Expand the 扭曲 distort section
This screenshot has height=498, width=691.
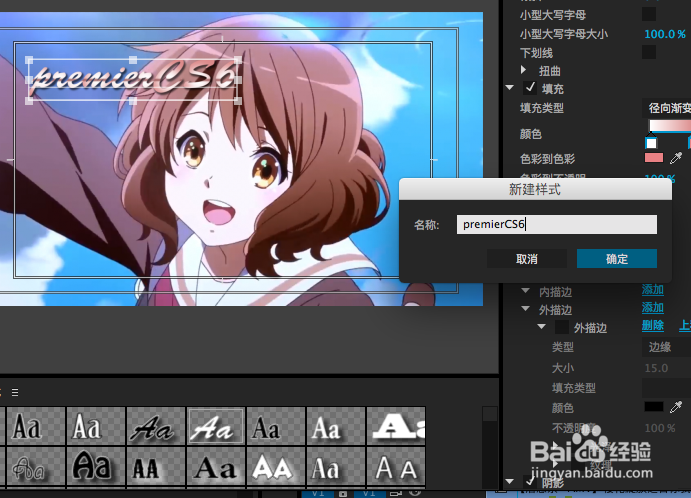tap(523, 70)
